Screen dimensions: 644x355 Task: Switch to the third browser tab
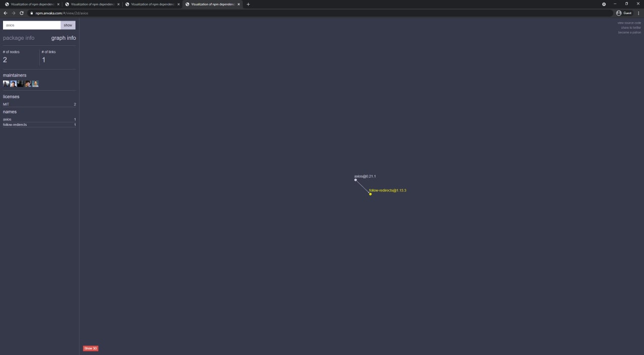point(151,4)
